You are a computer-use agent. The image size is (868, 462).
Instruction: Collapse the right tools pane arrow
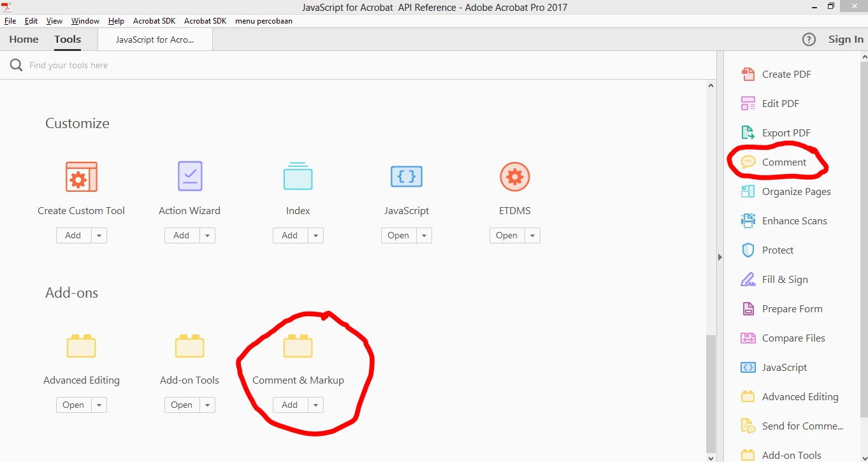(x=720, y=257)
